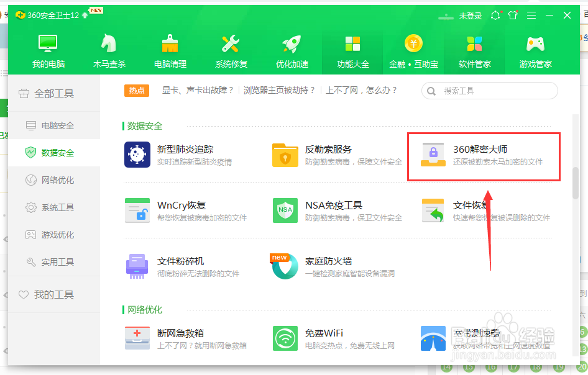This screenshot has width=588, height=375.
Task: Click the skin (shirt) icon in title bar
Action: click(513, 15)
